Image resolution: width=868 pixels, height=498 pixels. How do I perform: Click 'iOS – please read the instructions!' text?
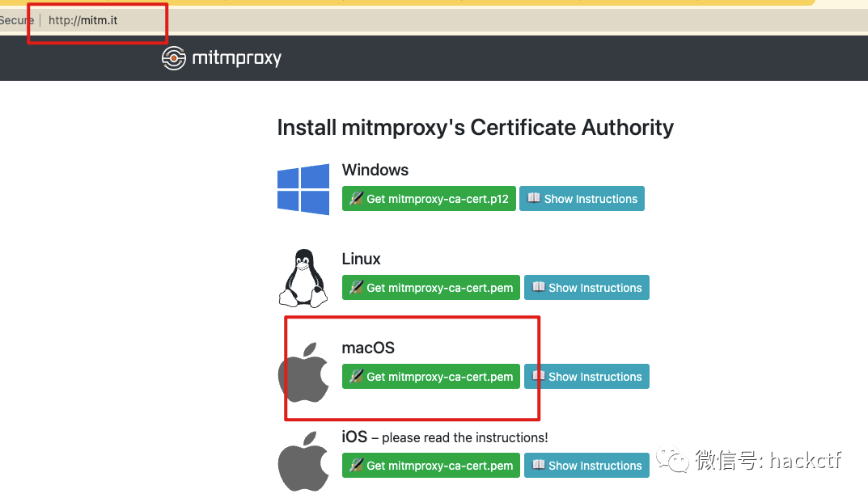point(445,437)
